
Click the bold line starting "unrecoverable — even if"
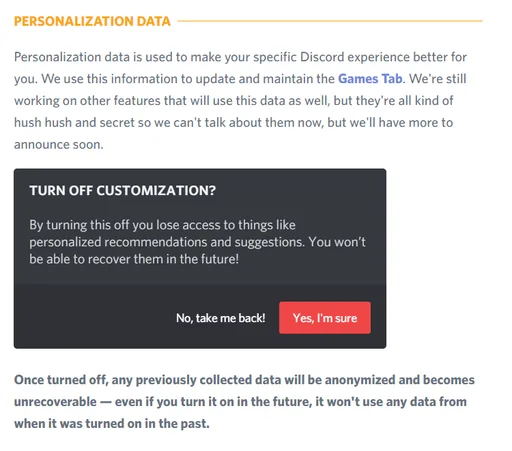[x=240, y=402]
